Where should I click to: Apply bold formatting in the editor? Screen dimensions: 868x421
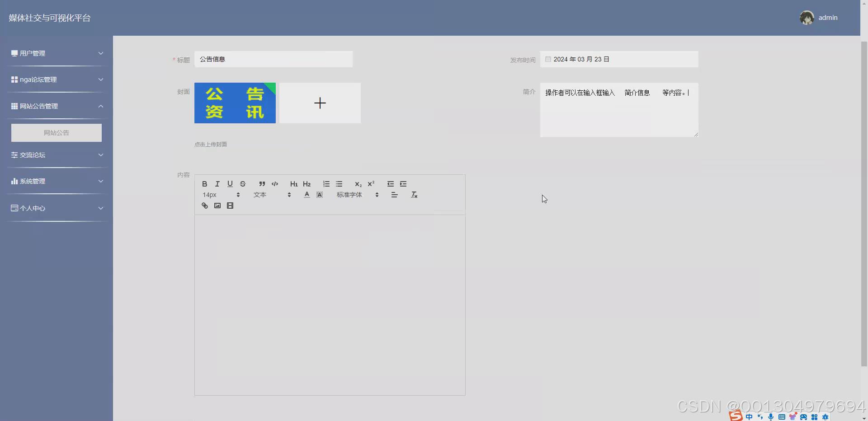(x=204, y=184)
